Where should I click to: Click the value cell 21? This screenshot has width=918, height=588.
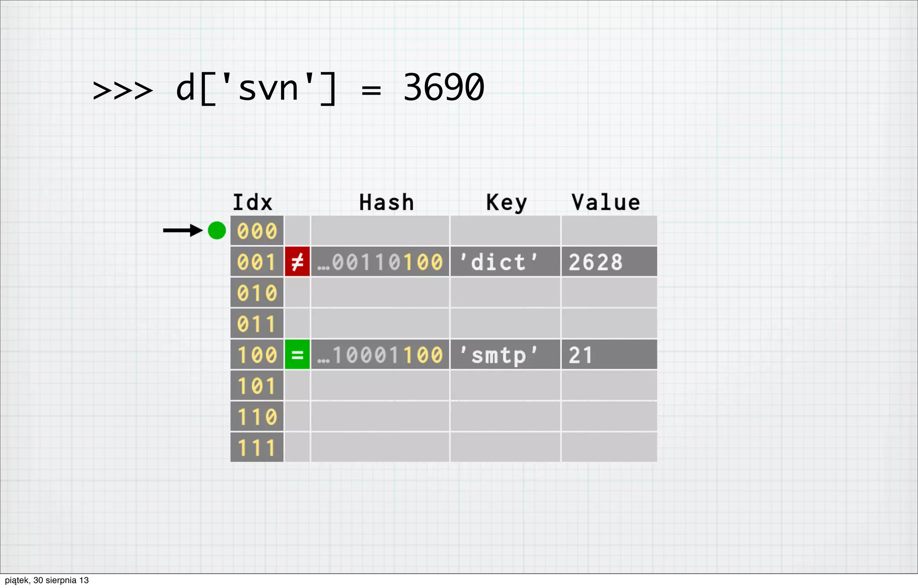pyautogui.click(x=609, y=355)
